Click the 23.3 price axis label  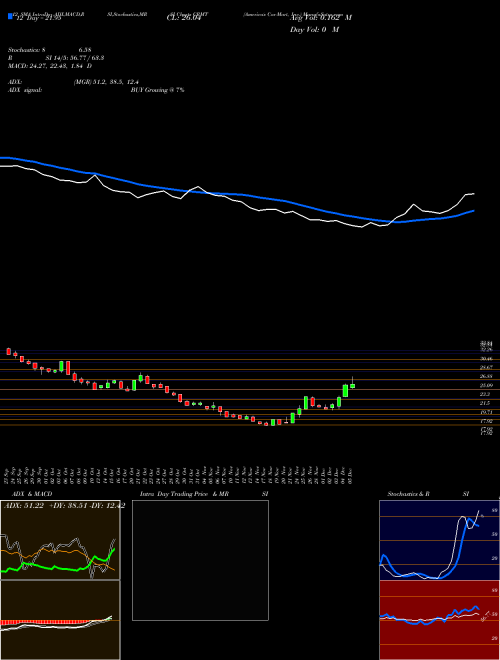pyautogui.click(x=485, y=394)
